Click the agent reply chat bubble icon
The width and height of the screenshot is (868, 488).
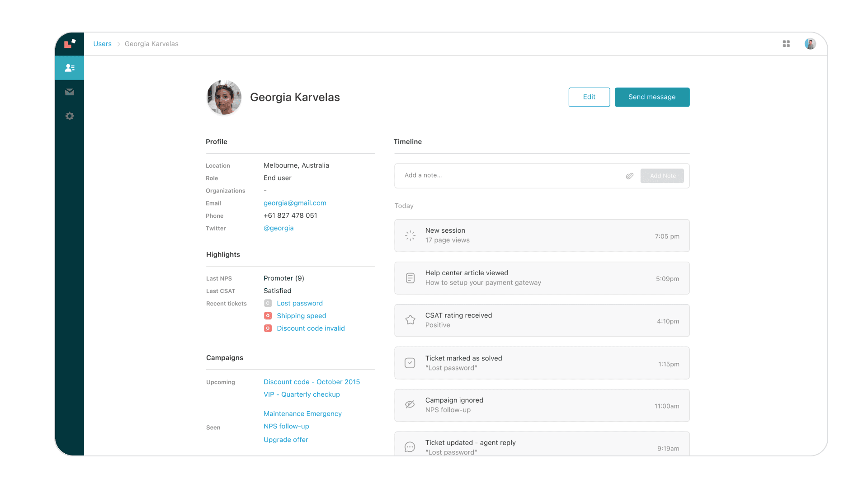pos(410,447)
